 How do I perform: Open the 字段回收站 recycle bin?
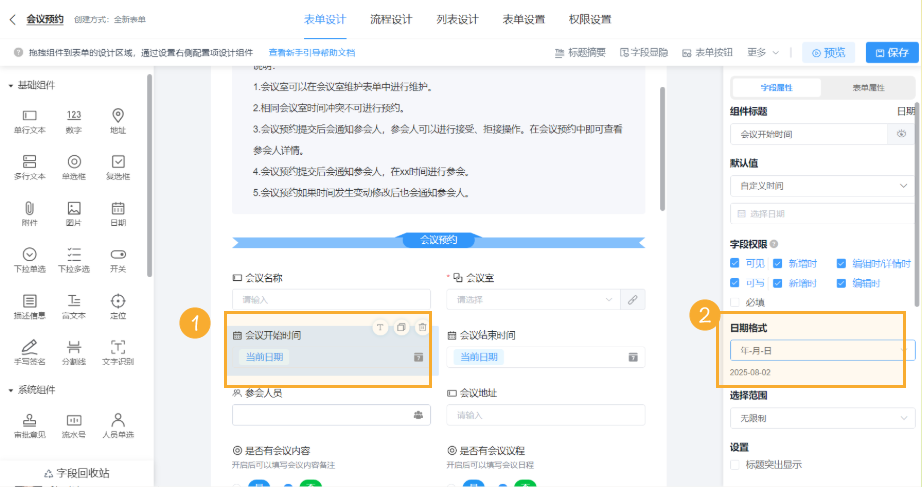[x=76, y=473]
